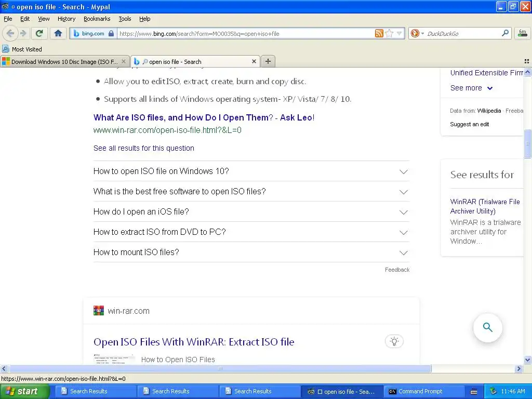Screen dimensions: 532x399
Task: Open the History menu
Action: 66,19
